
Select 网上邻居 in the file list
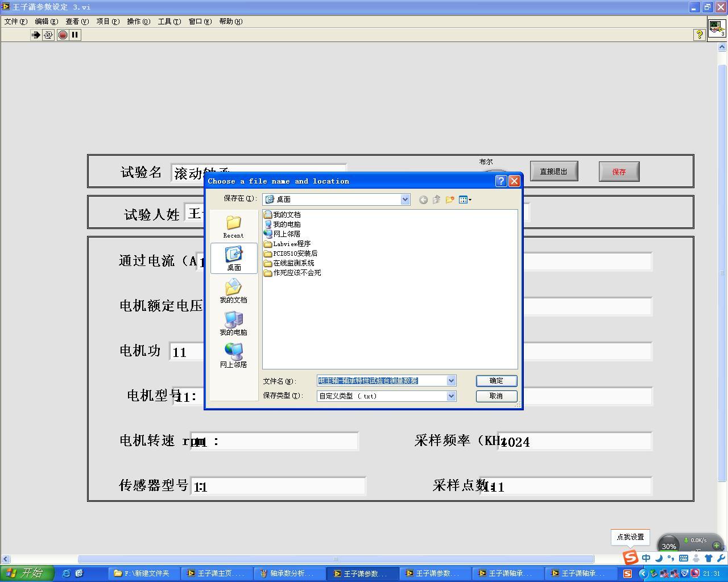pos(282,234)
